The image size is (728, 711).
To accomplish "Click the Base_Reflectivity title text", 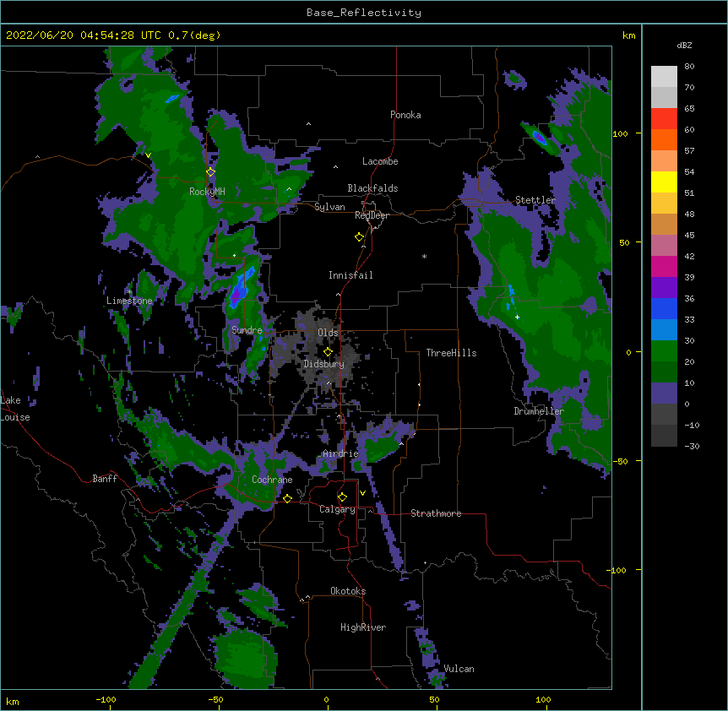I will (x=364, y=13).
